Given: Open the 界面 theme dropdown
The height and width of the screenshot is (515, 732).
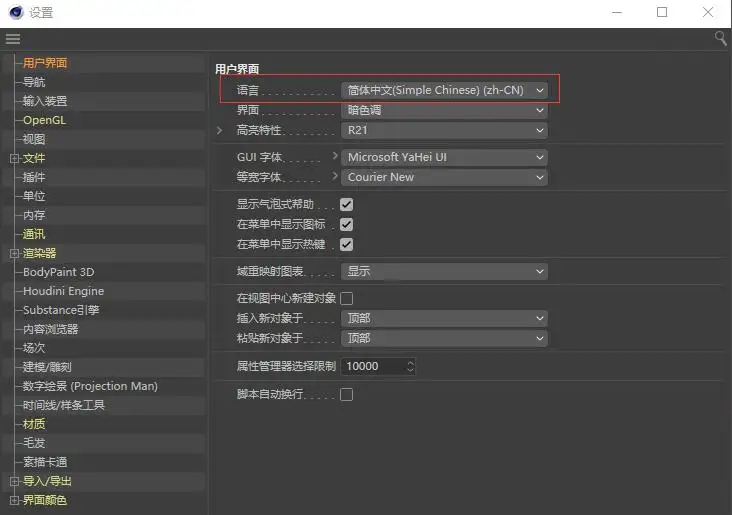Looking at the screenshot, I should point(444,110).
